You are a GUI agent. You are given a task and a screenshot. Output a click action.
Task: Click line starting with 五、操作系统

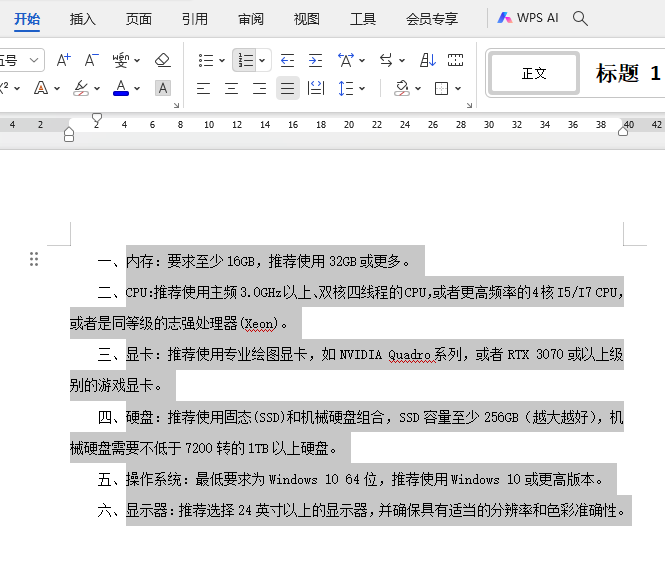(350, 479)
